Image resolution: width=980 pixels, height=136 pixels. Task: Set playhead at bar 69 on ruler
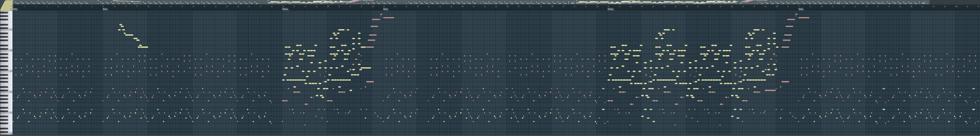(777, 6)
